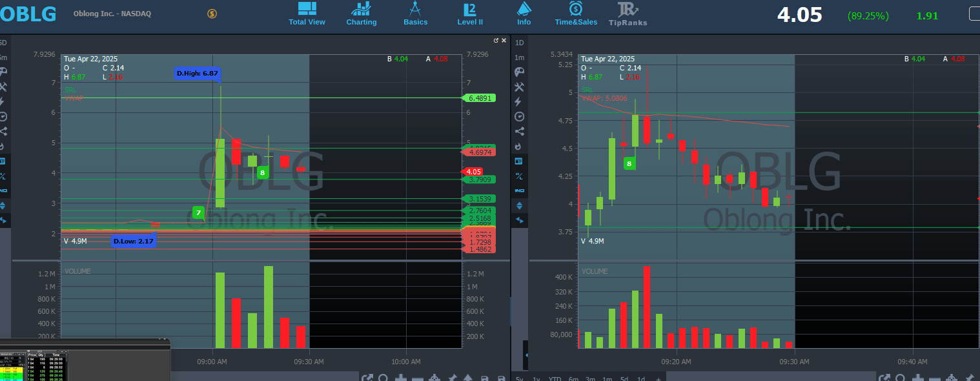Open the Info section
Screen dimensions: 980x381
[x=524, y=14]
